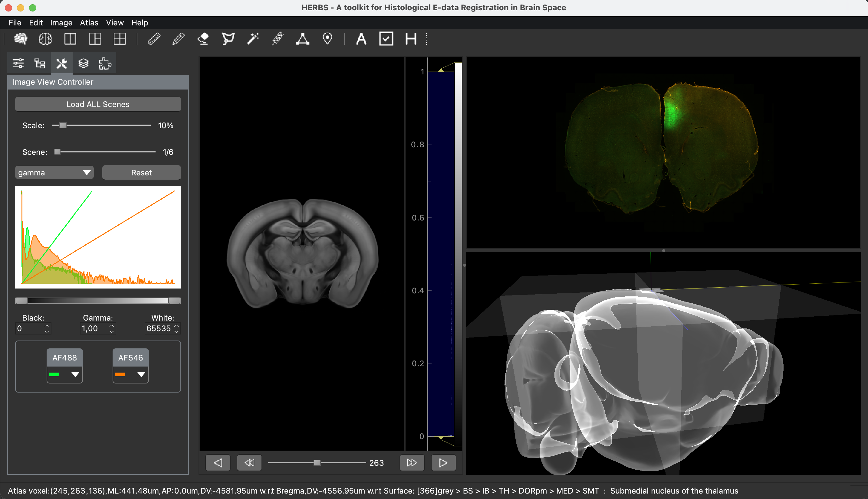Select the Lasso polygon tool
This screenshot has height=499, width=868.
coord(228,39)
